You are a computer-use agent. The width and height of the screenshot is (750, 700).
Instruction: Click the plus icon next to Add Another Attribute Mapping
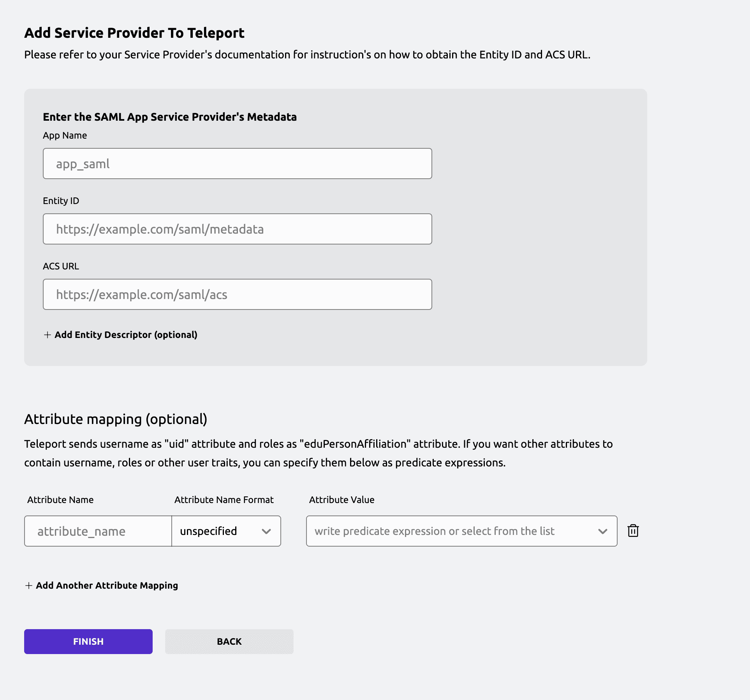29,585
